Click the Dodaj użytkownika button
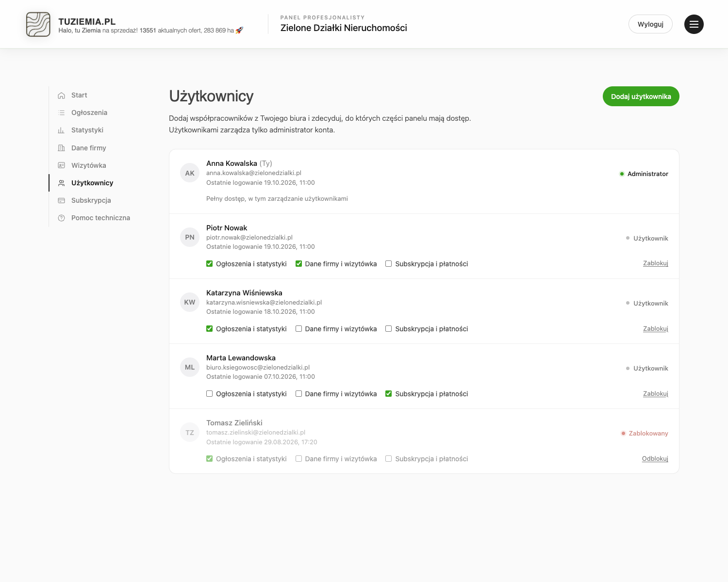Screen dimensions: 728x582 (x=641, y=97)
